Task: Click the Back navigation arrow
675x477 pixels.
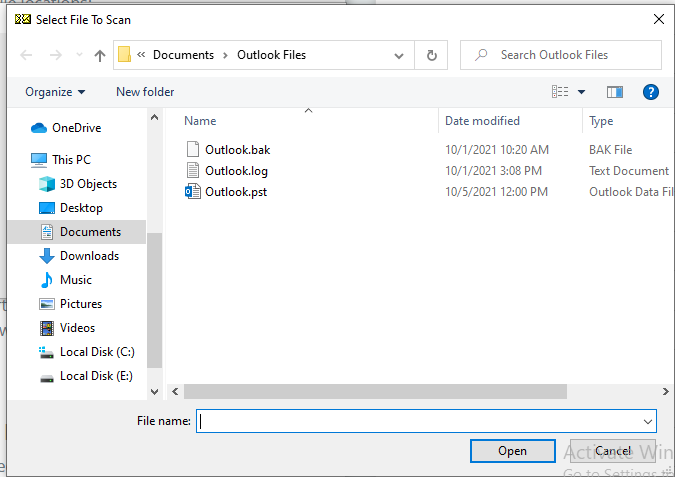Action: point(26,55)
